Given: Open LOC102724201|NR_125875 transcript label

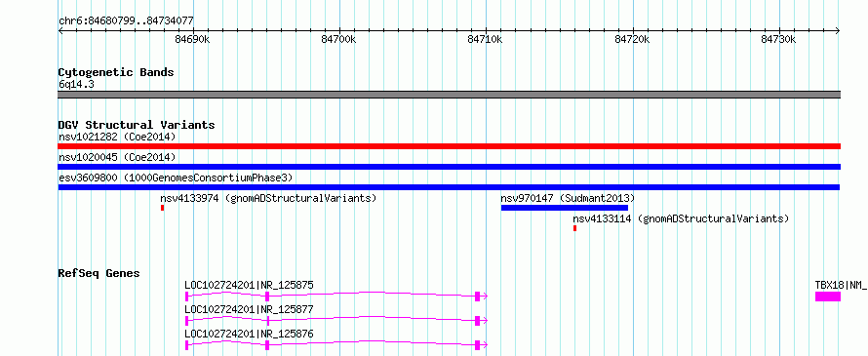Looking at the screenshot, I should pyautogui.click(x=249, y=285).
